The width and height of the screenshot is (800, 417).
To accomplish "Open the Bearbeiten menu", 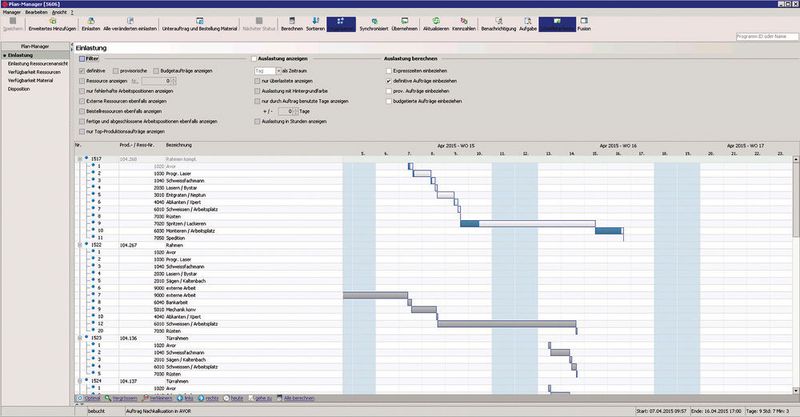I will tap(36, 12).
